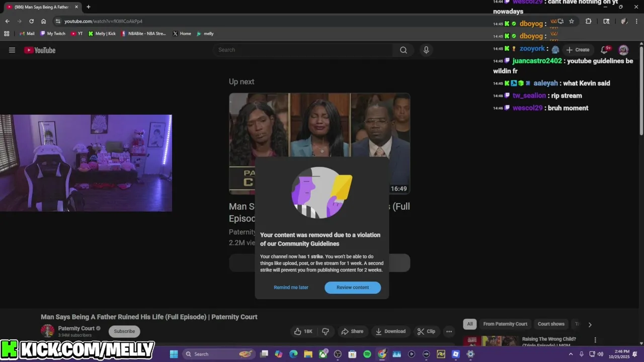Click the YouTube search magnifier button

[404, 50]
